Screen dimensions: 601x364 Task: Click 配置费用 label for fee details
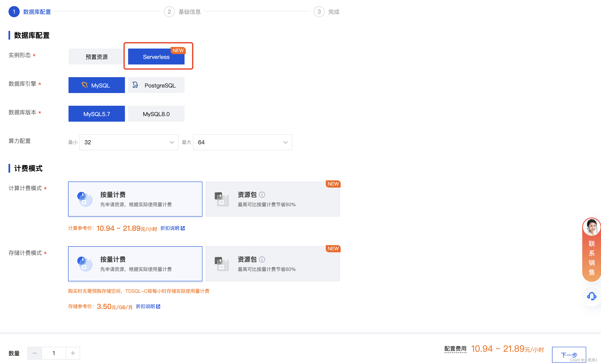(x=455, y=349)
